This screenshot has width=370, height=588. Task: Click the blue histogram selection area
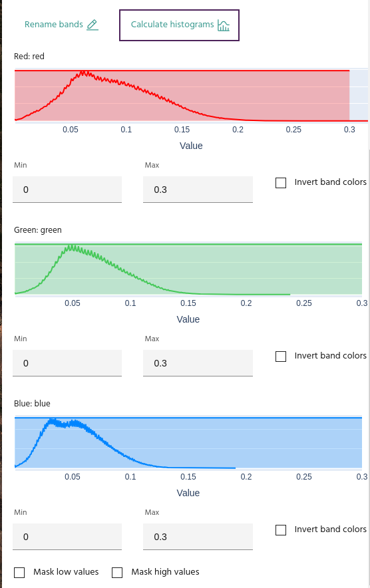click(188, 443)
